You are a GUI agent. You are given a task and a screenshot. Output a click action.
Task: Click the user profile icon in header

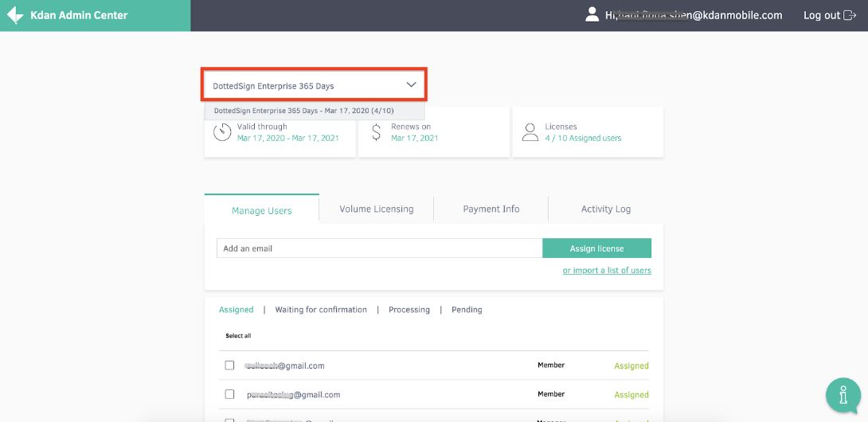click(x=592, y=15)
